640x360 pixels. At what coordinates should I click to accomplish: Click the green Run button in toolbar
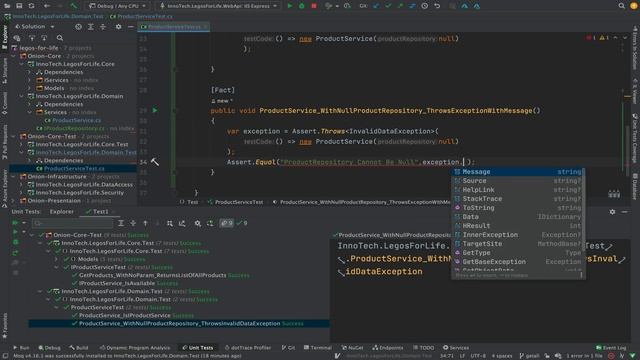tap(290, 6)
